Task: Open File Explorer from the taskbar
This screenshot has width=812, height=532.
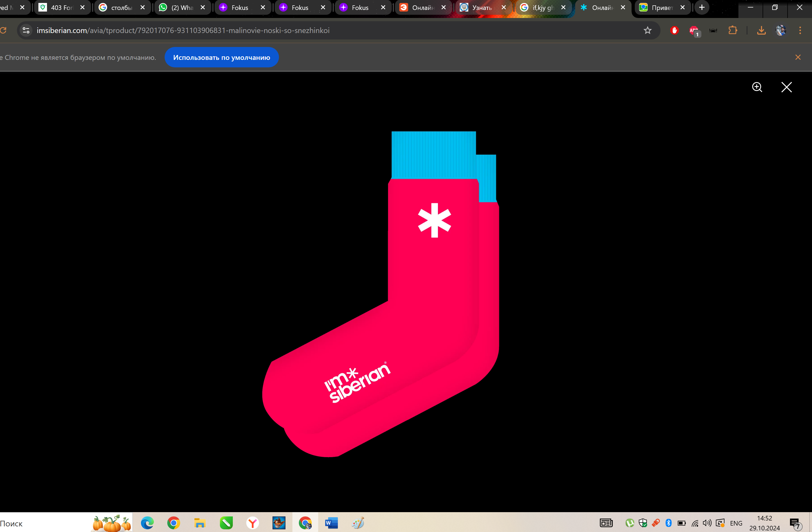Action: (x=200, y=523)
